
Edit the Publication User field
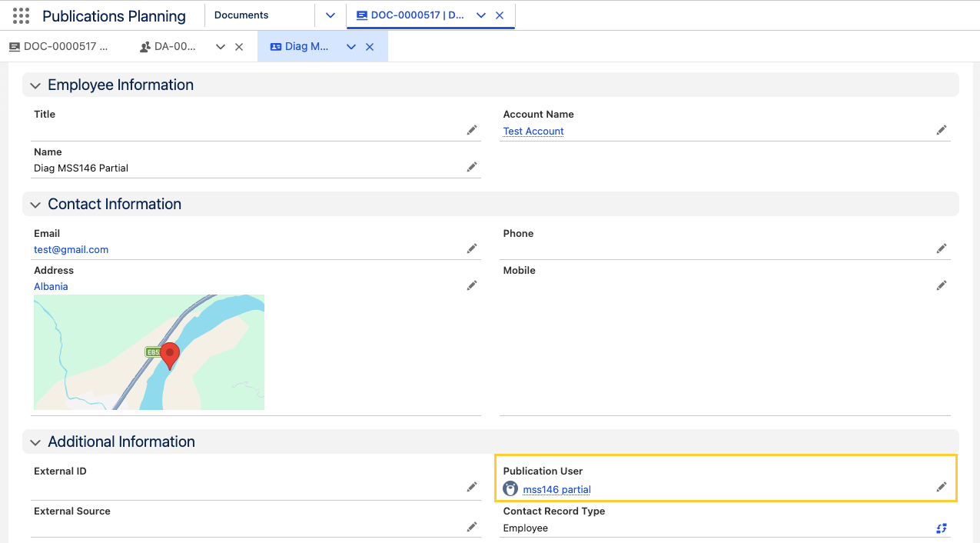[x=941, y=487]
